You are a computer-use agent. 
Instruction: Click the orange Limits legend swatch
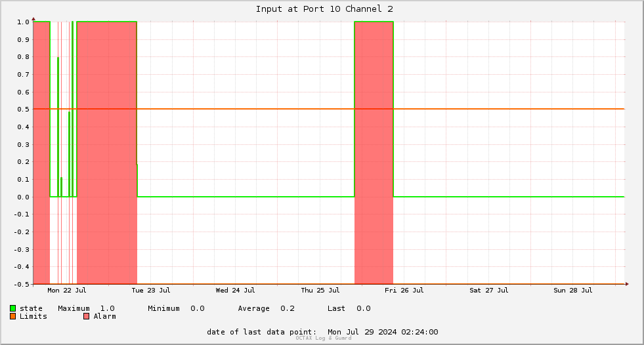[12, 316]
